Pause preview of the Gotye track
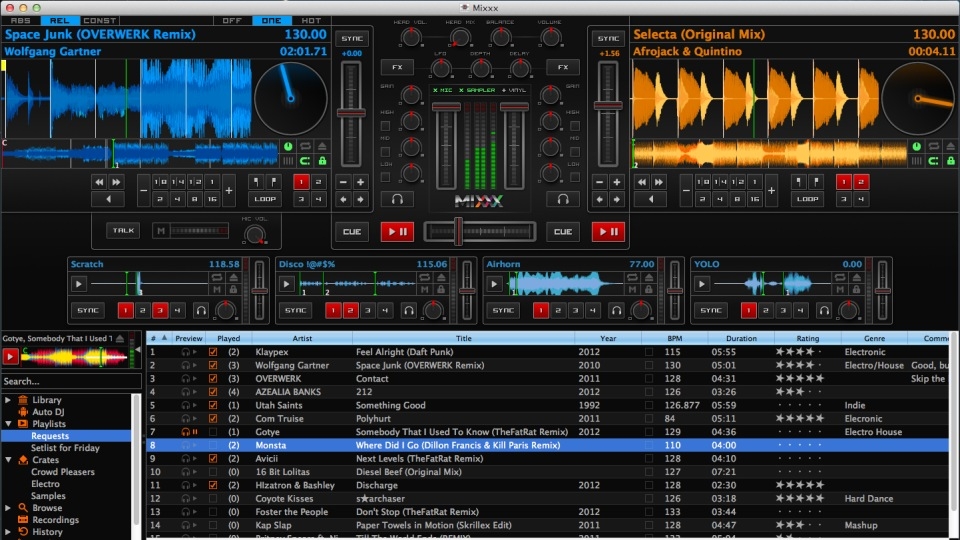Viewport: 960px width, 540px height. pyautogui.click(x=195, y=432)
